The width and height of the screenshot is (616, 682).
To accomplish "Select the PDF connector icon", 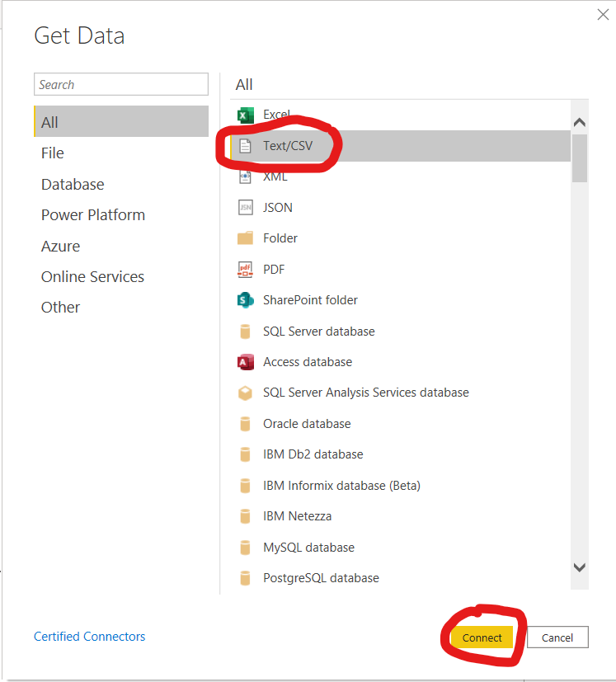I will [x=245, y=269].
